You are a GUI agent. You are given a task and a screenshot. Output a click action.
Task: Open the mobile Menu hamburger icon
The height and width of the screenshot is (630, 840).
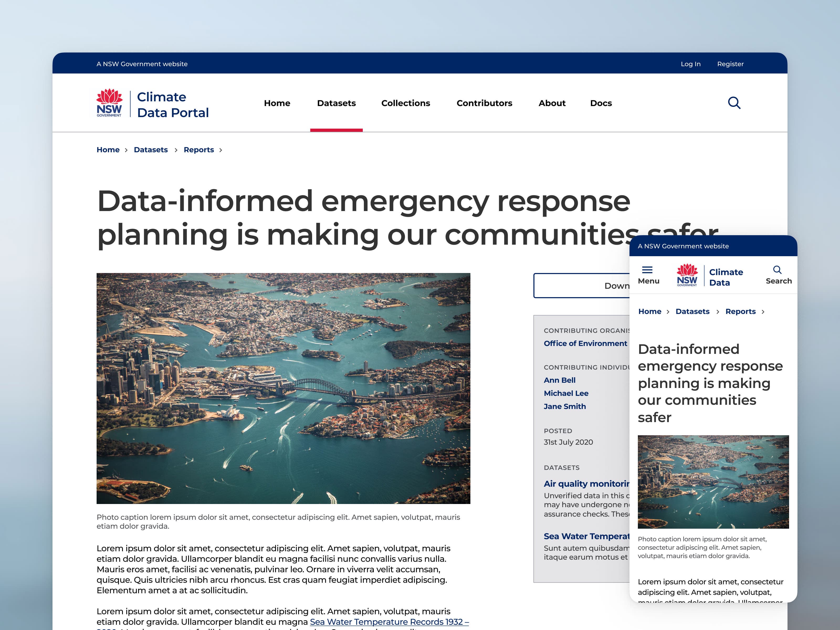tap(648, 270)
